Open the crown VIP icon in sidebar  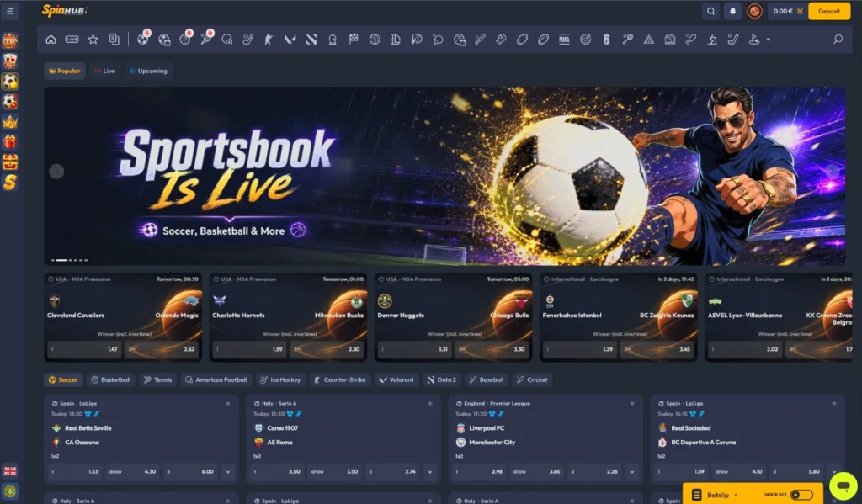coord(10,122)
